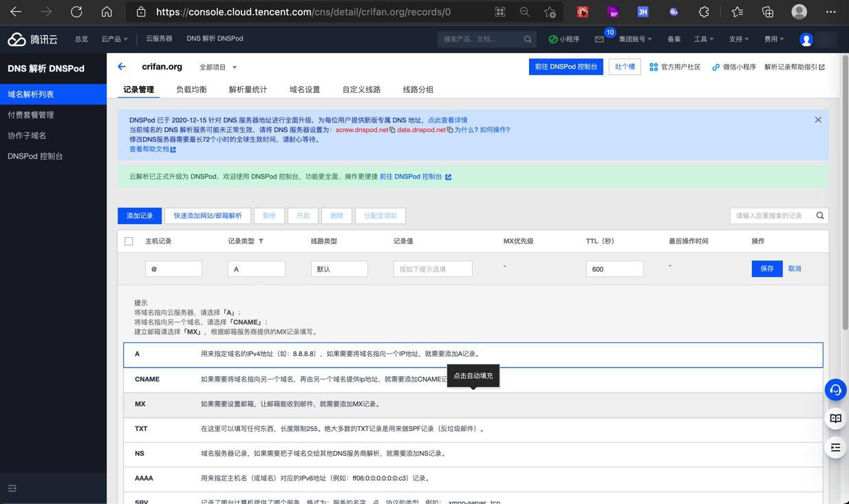Screen dimensions: 849x504
Task: Switch to the 解析量统计 tab
Action: coord(248,89)
